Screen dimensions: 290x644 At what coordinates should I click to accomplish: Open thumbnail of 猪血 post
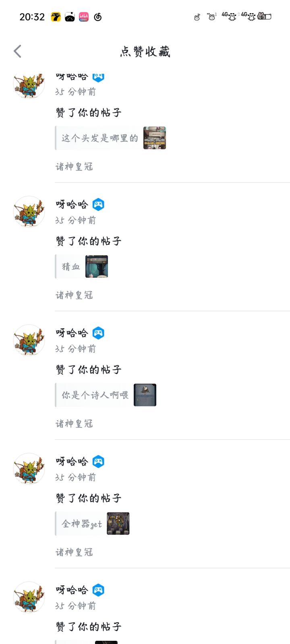(97, 266)
